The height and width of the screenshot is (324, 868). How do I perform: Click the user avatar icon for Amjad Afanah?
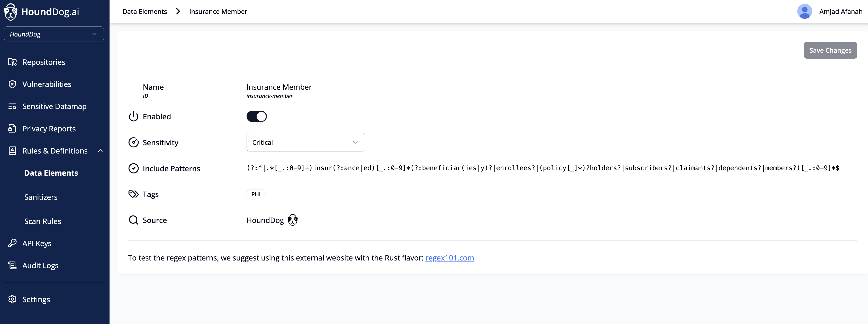pyautogui.click(x=804, y=12)
